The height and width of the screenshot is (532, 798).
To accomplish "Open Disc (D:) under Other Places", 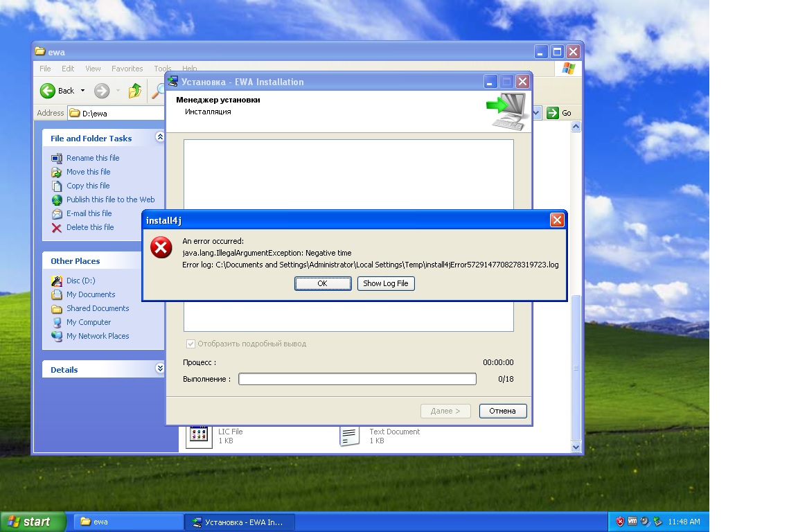I will [80, 281].
